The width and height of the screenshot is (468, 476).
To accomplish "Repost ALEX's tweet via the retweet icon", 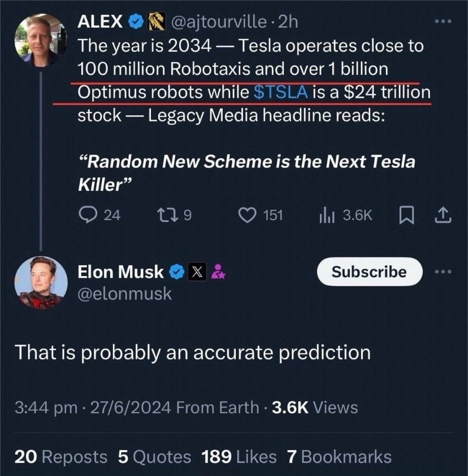I will tap(167, 215).
